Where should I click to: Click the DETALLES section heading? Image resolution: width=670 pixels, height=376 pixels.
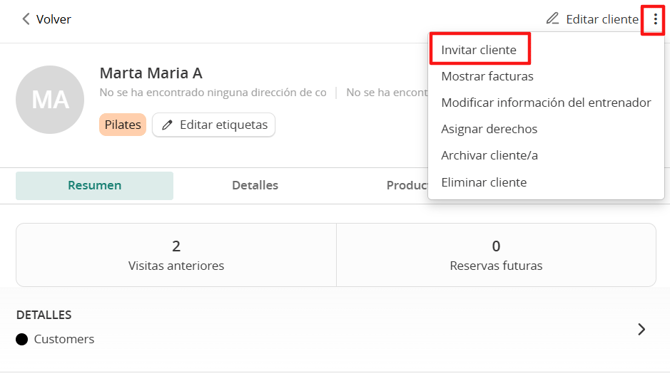click(x=44, y=315)
